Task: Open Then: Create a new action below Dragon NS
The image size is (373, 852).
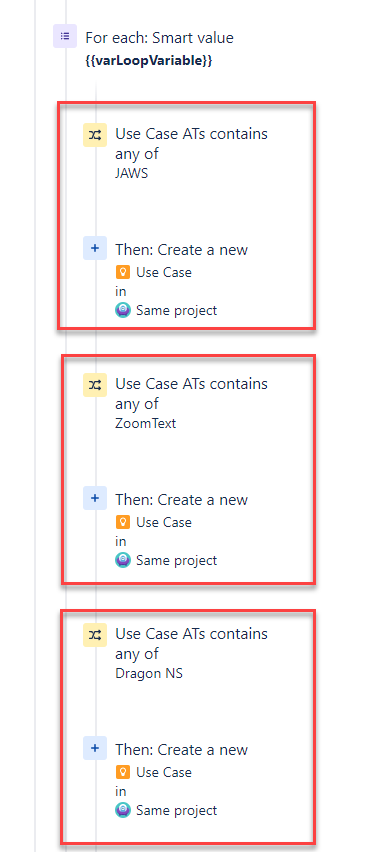Action: pyautogui.click(x=181, y=750)
